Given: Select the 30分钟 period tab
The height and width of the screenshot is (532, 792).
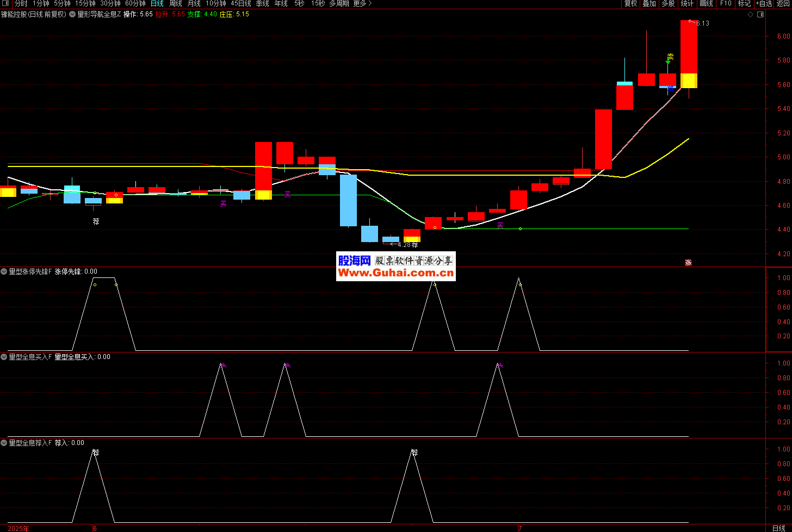Looking at the screenshot, I should click(x=110, y=4).
